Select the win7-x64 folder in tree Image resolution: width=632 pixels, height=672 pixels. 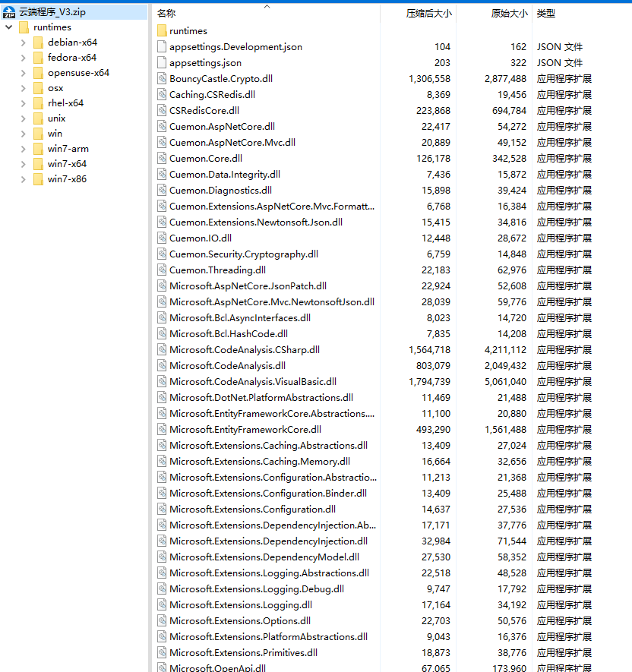coord(67,164)
